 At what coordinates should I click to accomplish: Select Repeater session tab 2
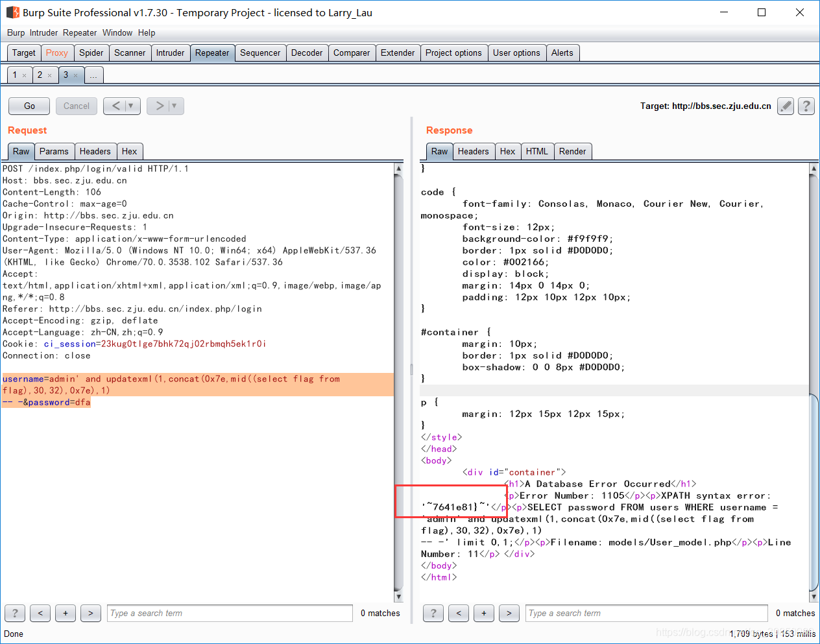pos(40,75)
